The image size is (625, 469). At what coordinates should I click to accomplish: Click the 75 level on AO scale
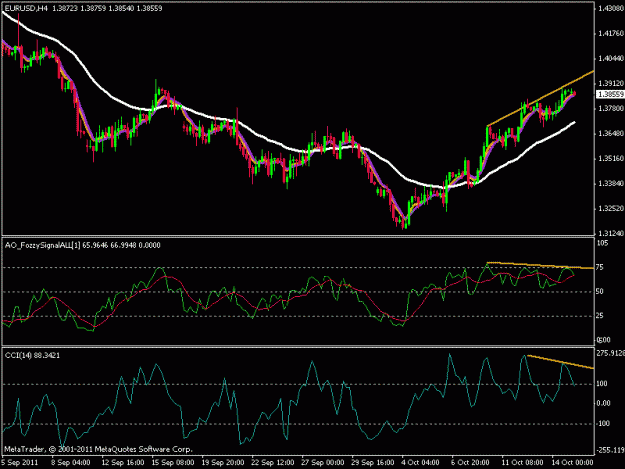tap(599, 267)
